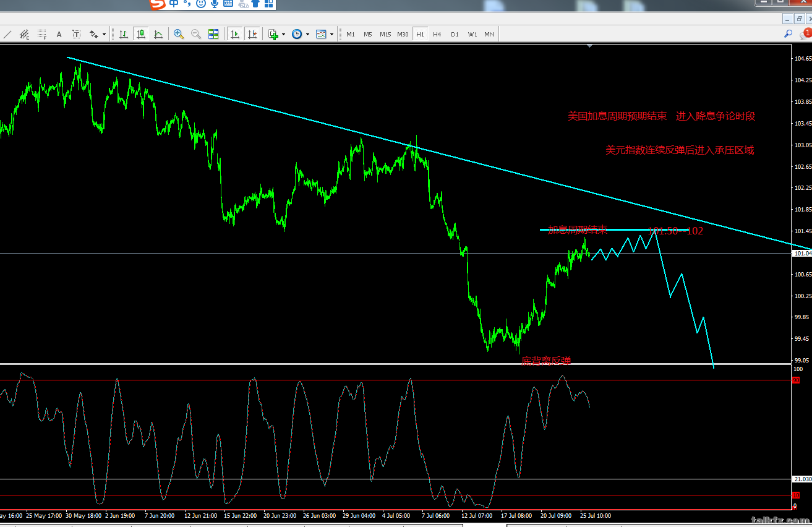Click the 104.65 price axis value
Viewport: 812px width, 527px height.
803,59
